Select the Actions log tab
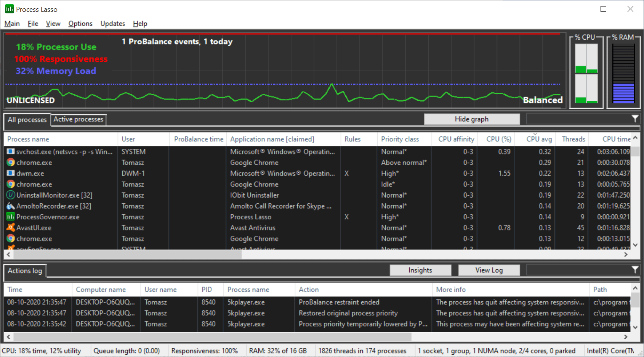Viewport: 644px width, 357px height. click(x=25, y=271)
